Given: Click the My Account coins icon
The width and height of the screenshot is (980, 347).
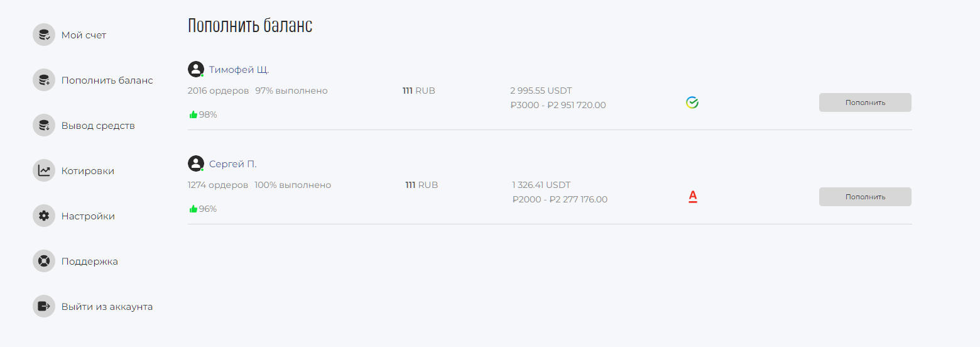Looking at the screenshot, I should 44,35.
